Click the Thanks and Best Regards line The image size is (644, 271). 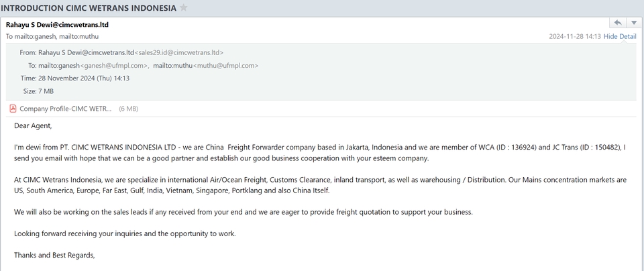tap(55, 255)
